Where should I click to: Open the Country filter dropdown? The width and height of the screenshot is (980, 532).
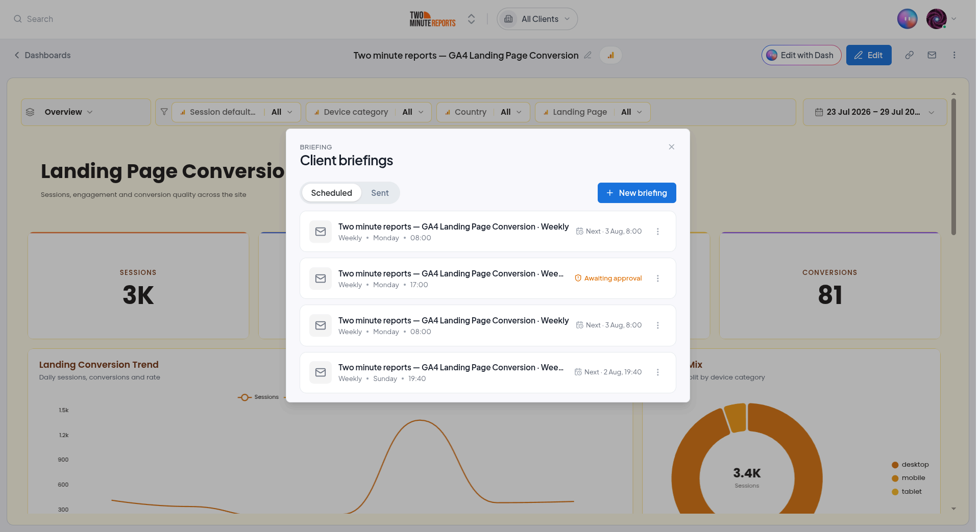point(483,112)
